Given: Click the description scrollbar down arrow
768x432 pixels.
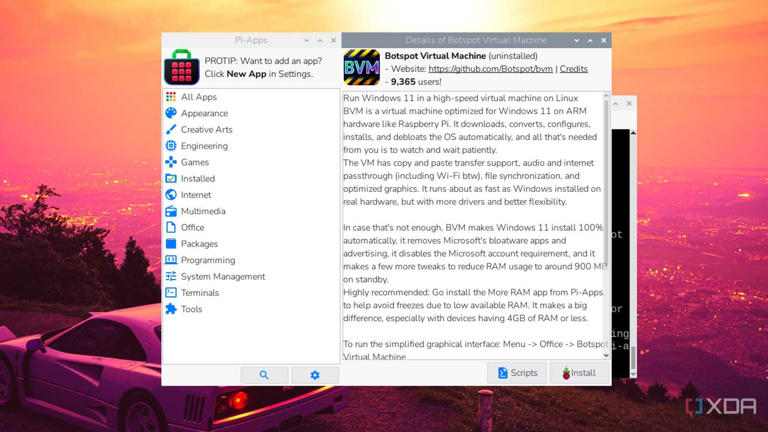Looking at the screenshot, I should pos(606,356).
